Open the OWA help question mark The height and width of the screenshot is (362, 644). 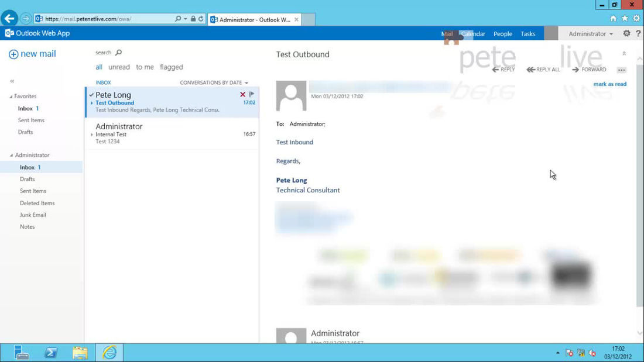coord(638,34)
